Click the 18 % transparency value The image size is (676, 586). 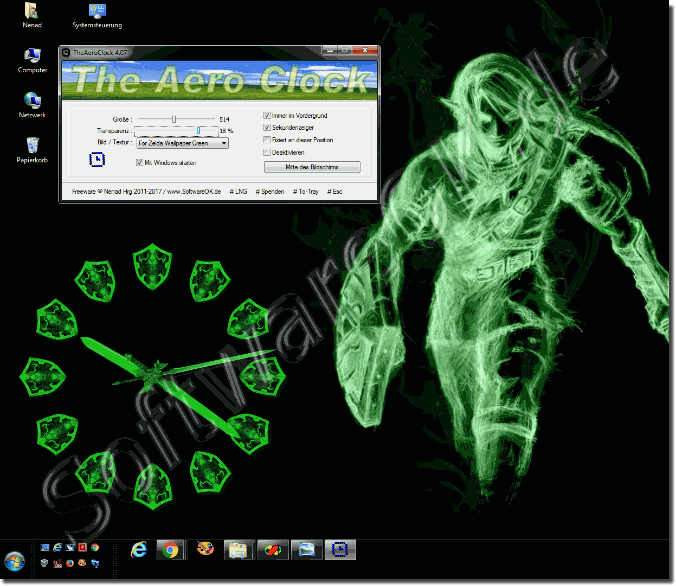[226, 131]
